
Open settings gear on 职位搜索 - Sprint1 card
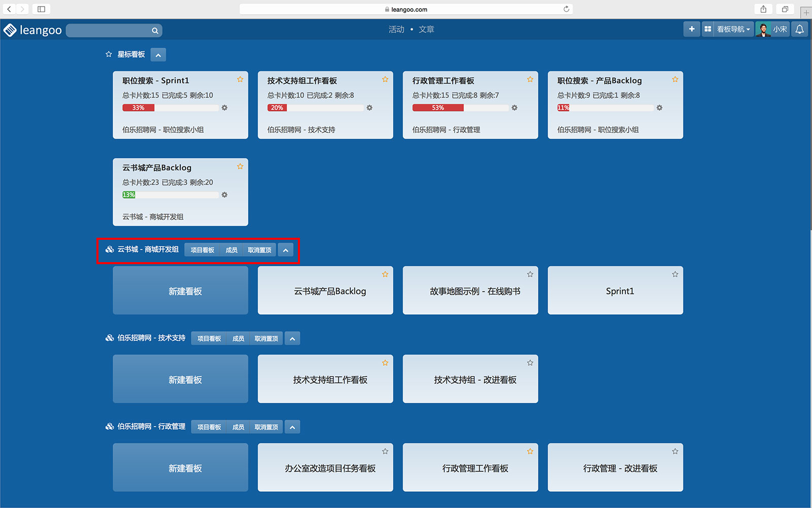pos(224,108)
